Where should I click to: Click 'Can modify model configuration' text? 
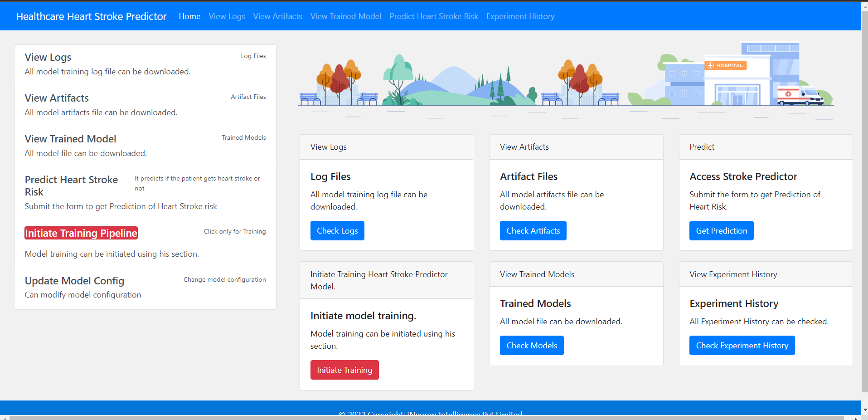pos(83,295)
